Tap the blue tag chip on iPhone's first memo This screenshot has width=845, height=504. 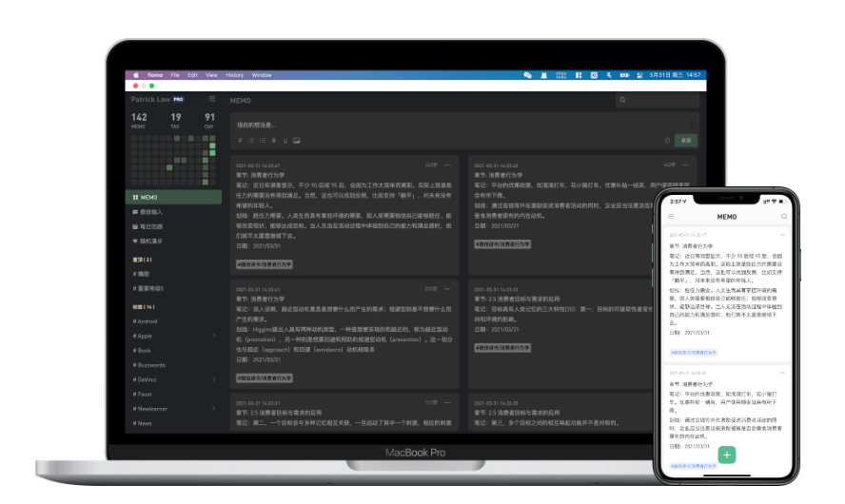tap(694, 353)
